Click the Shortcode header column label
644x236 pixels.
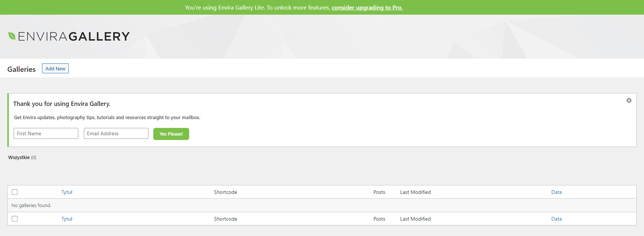tap(225, 192)
